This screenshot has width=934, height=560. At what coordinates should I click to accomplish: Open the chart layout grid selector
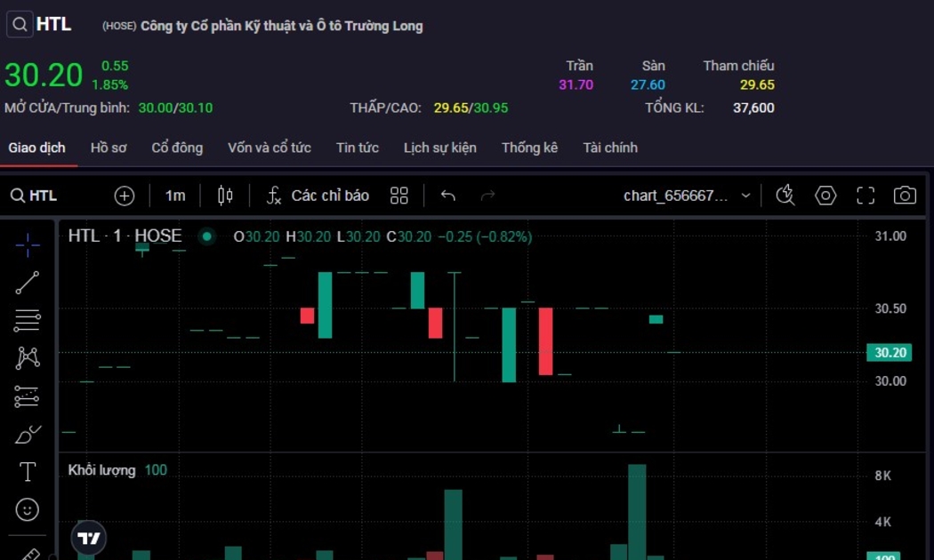[x=399, y=196]
